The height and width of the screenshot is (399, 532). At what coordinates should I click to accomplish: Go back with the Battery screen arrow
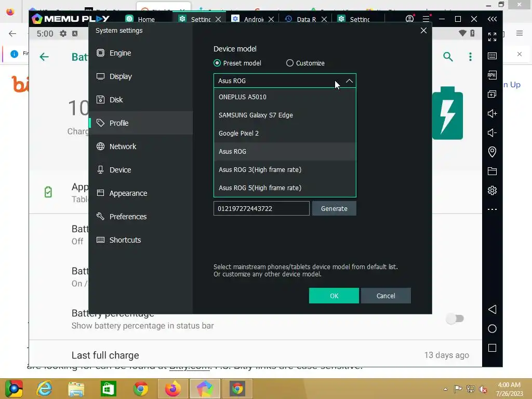click(44, 57)
